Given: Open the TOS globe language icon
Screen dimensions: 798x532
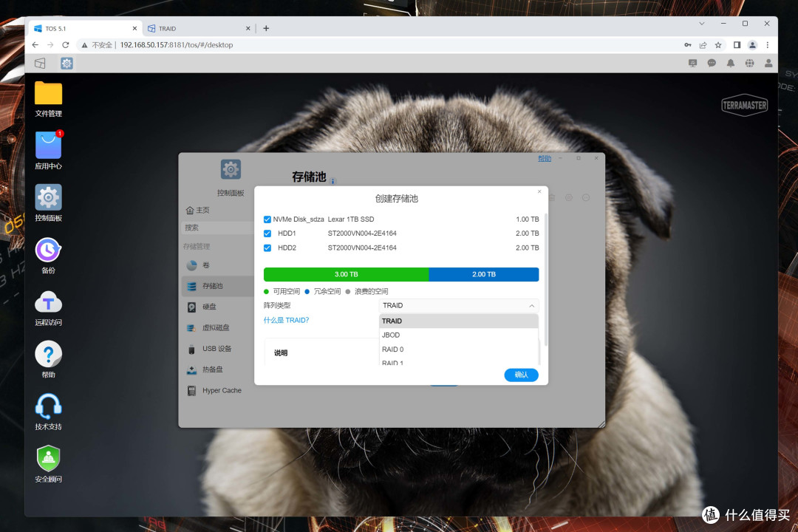Looking at the screenshot, I should [x=750, y=63].
